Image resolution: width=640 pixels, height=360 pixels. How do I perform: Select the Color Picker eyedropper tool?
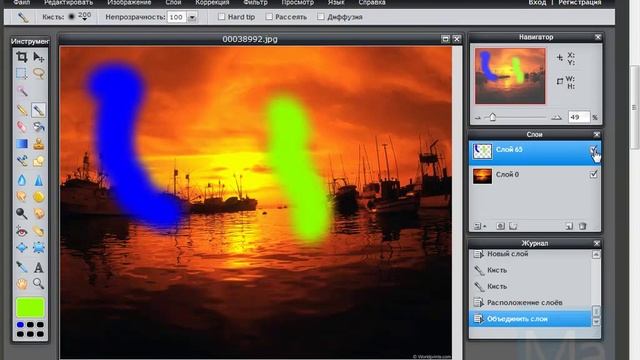tap(22, 267)
